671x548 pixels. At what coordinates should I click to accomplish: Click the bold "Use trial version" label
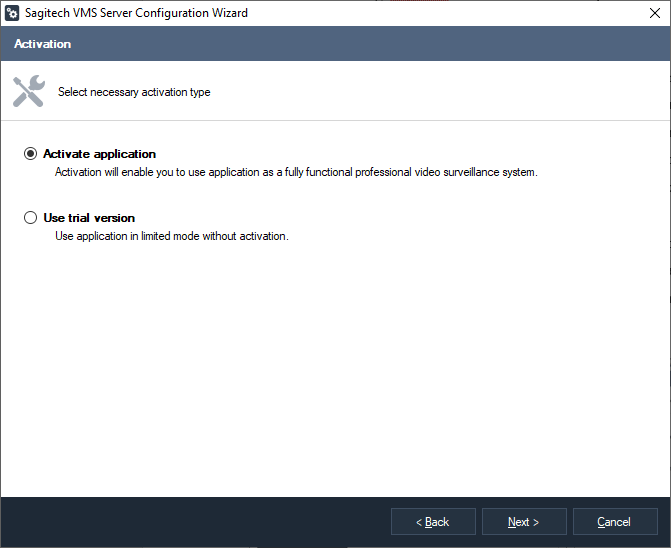(89, 218)
